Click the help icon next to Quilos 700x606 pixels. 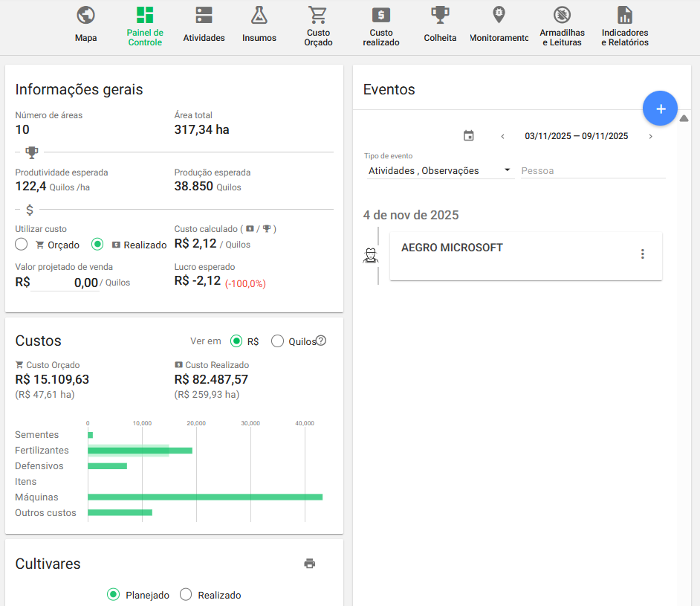(x=321, y=341)
